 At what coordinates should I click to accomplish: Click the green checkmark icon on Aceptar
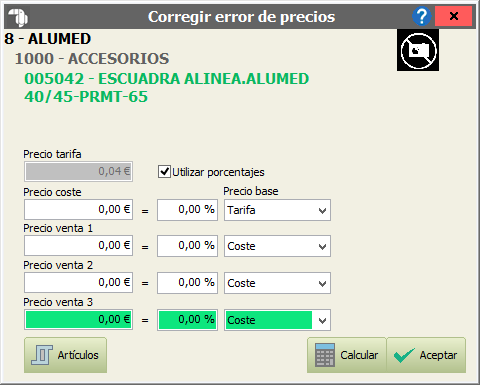(404, 355)
